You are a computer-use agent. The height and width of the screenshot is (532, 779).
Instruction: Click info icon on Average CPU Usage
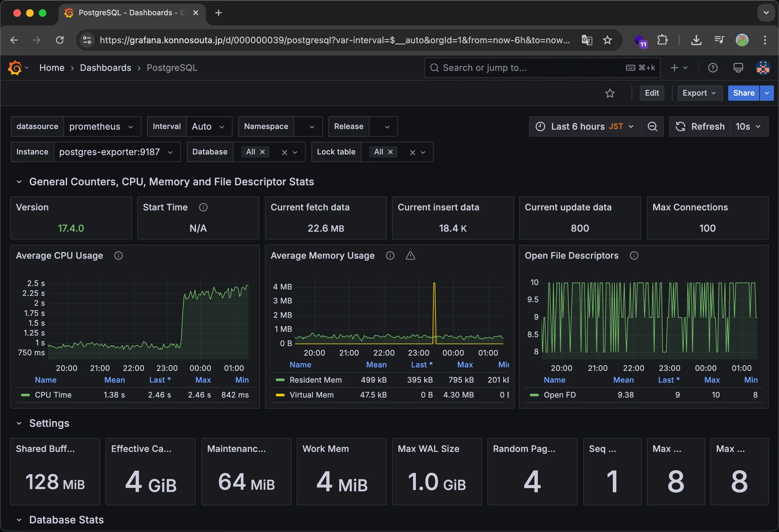pyautogui.click(x=118, y=256)
